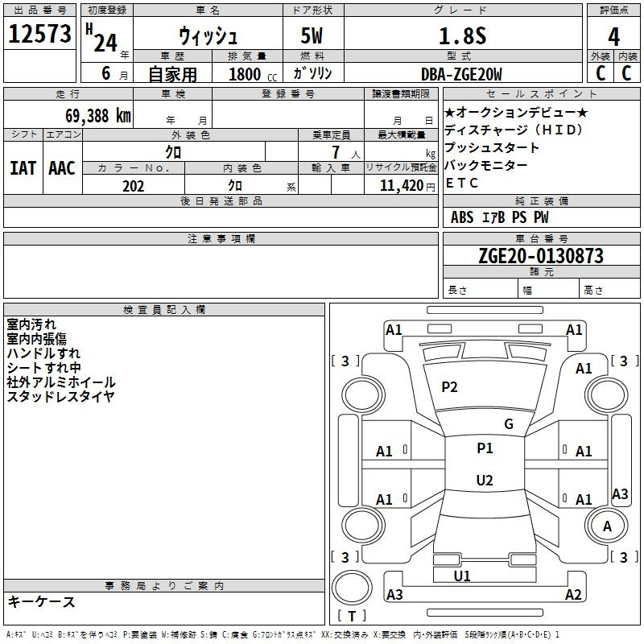Select the U2 dent mark on roof

[485, 480]
